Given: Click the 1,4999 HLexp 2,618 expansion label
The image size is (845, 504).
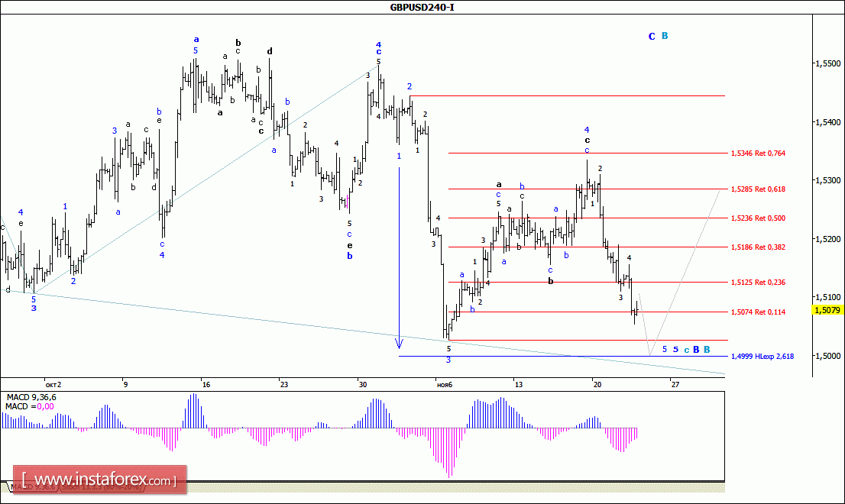Looking at the screenshot, I should coord(762,356).
